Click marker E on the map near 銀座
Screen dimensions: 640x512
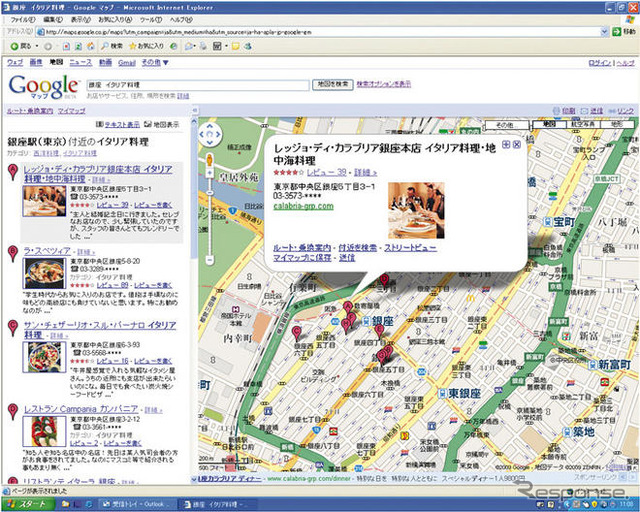pyautogui.click(x=379, y=331)
